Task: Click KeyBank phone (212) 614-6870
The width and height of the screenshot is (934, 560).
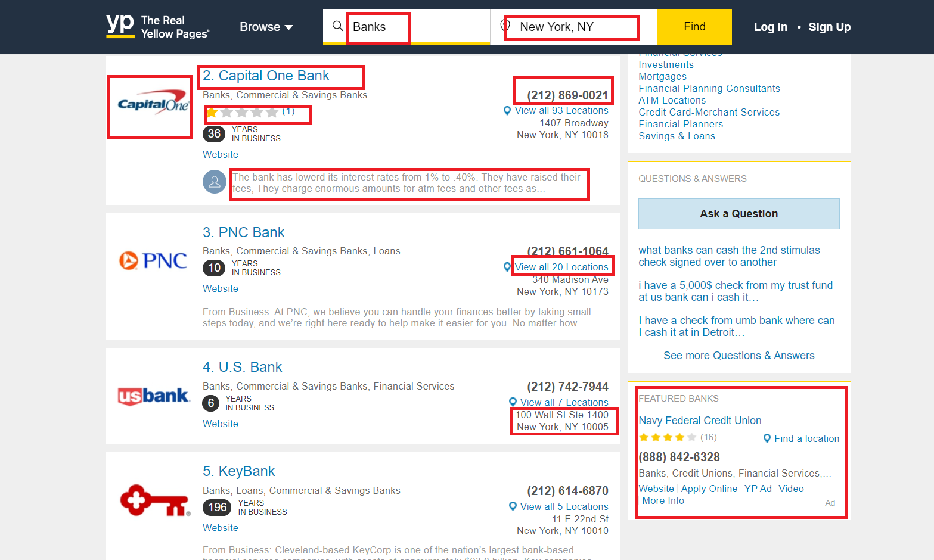Action: pyautogui.click(x=567, y=491)
